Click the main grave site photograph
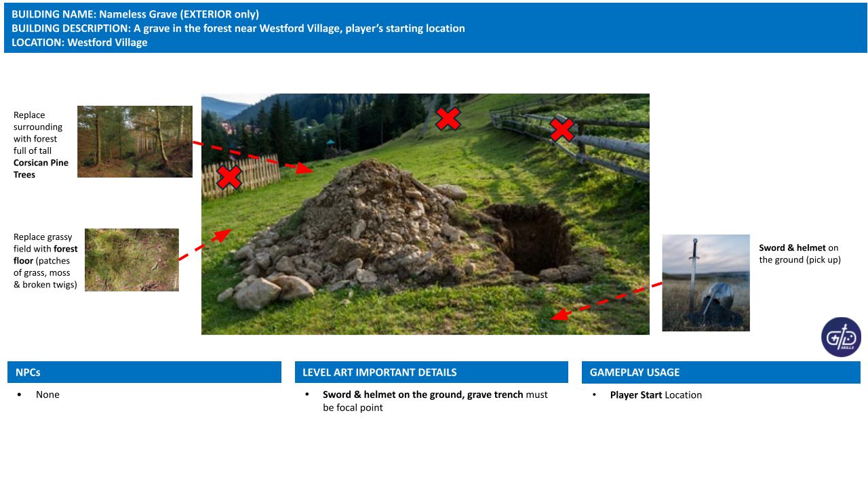The image size is (868, 488). point(425,214)
